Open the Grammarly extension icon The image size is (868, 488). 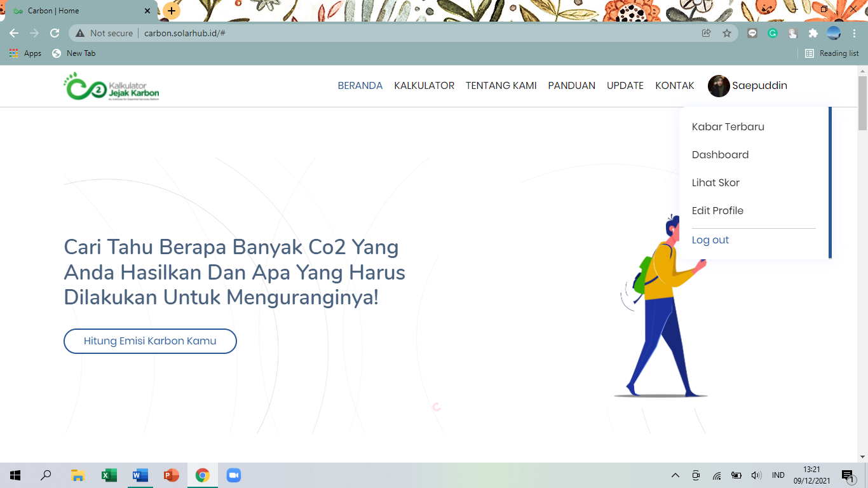[x=773, y=33]
